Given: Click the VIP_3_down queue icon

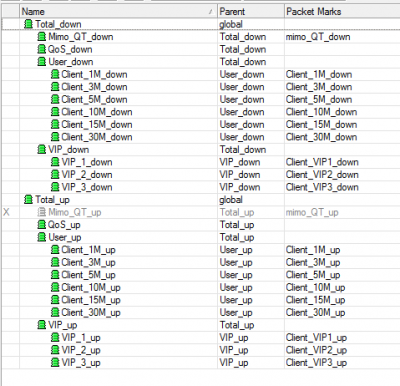Looking at the screenshot, I should pyautogui.click(x=55, y=187).
